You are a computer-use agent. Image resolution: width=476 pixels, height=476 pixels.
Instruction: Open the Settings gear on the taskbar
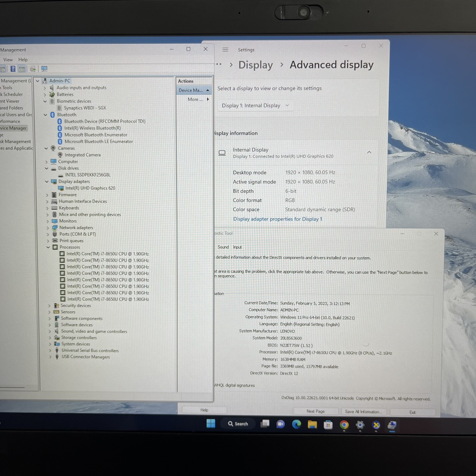coord(360,425)
